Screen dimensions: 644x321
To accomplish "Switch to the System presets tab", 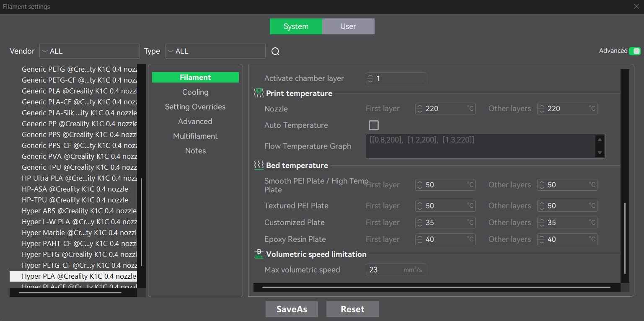I will click(x=296, y=26).
